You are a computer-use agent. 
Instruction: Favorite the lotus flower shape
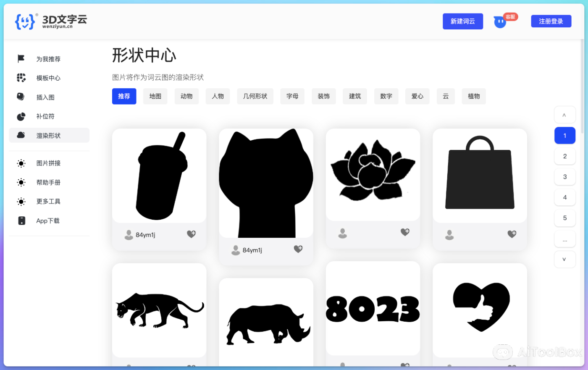click(x=405, y=231)
